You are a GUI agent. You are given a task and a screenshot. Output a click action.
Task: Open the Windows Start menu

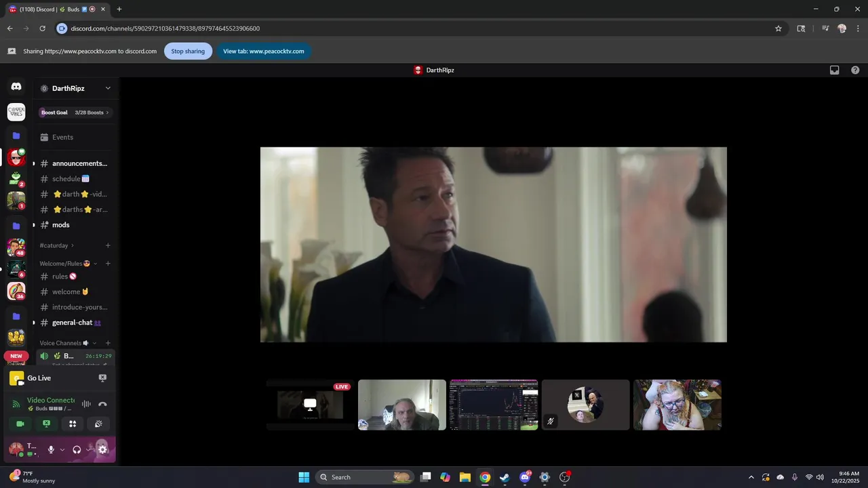pos(304,477)
